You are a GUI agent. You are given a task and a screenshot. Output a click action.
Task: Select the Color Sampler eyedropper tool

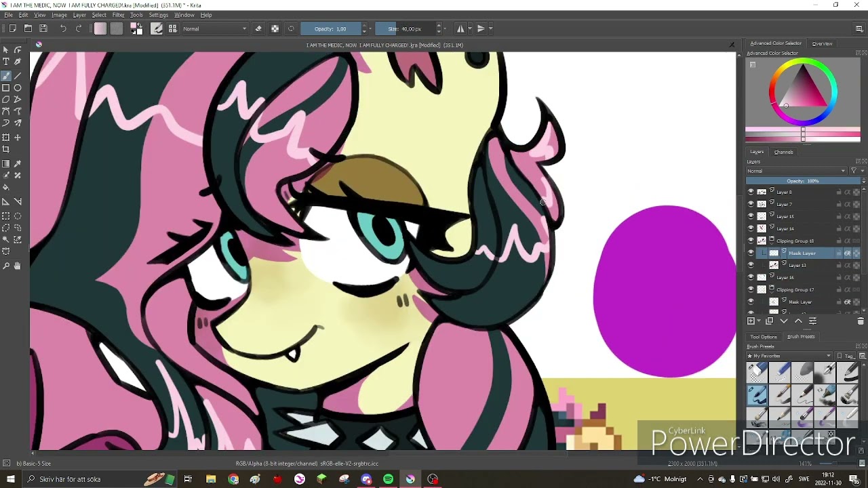tap(18, 163)
